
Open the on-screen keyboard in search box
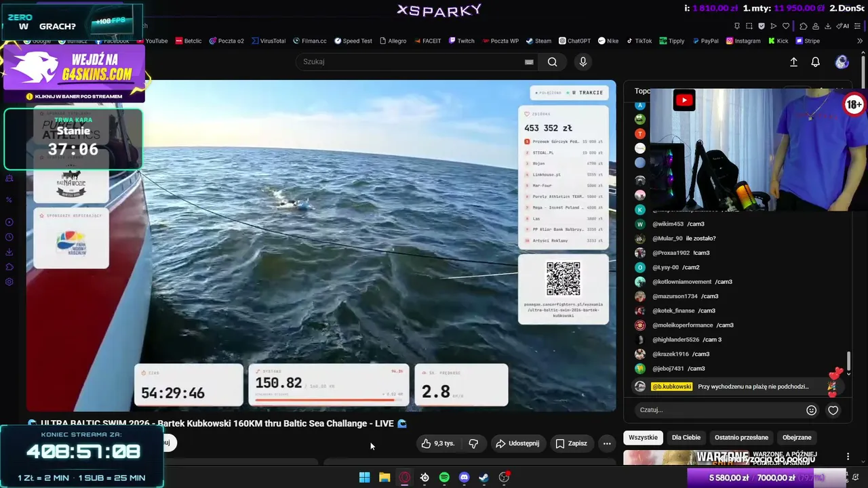click(529, 62)
